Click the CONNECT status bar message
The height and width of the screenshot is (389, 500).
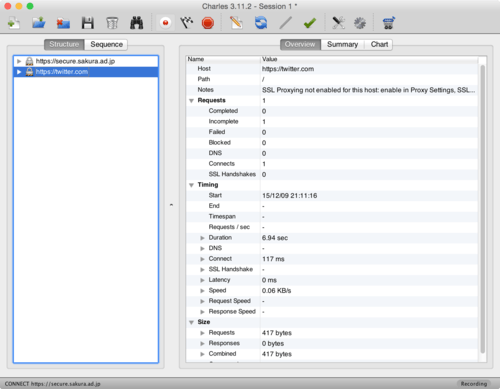click(x=52, y=384)
